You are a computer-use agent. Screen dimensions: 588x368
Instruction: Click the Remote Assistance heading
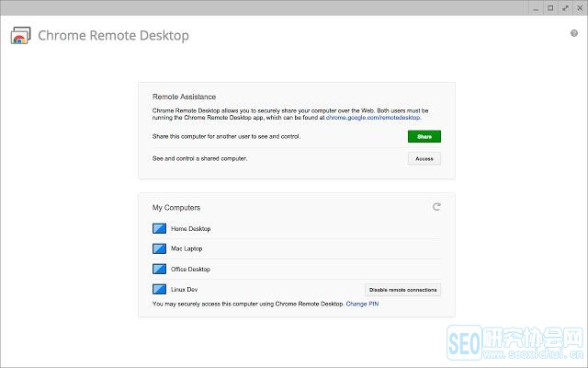184,97
